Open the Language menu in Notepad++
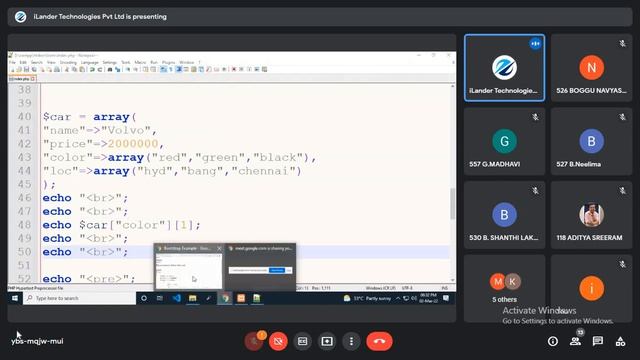Viewport: 640px width, 360px height. 90,62
